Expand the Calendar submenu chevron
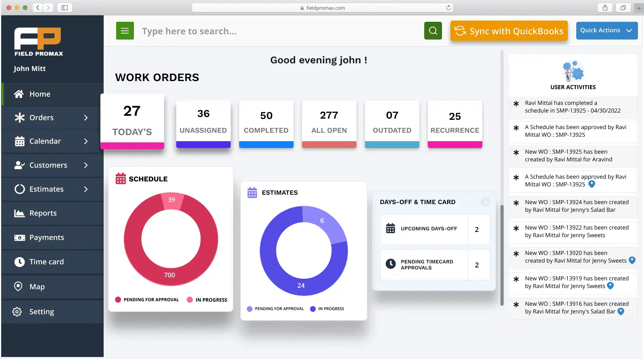The height and width of the screenshot is (359, 644). (x=85, y=141)
